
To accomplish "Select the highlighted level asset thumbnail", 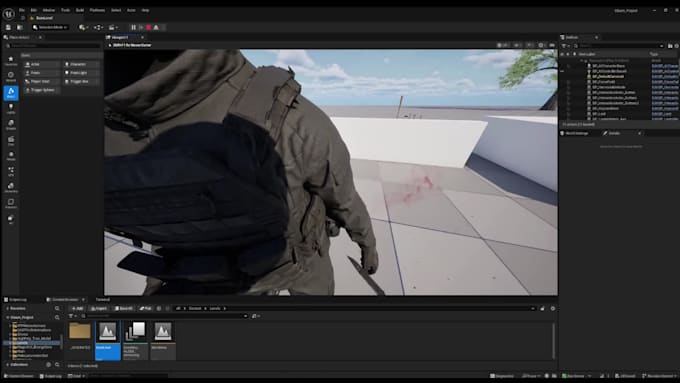I will tap(108, 340).
